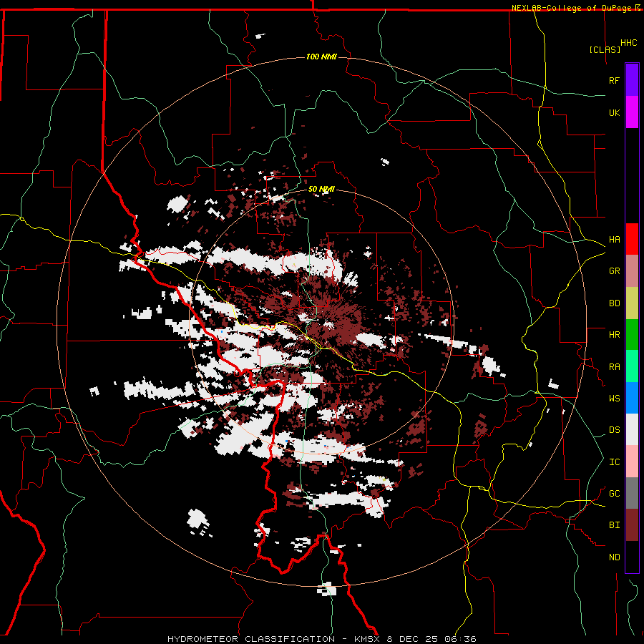
Task: Click the BD legend label
Action: tap(614, 303)
